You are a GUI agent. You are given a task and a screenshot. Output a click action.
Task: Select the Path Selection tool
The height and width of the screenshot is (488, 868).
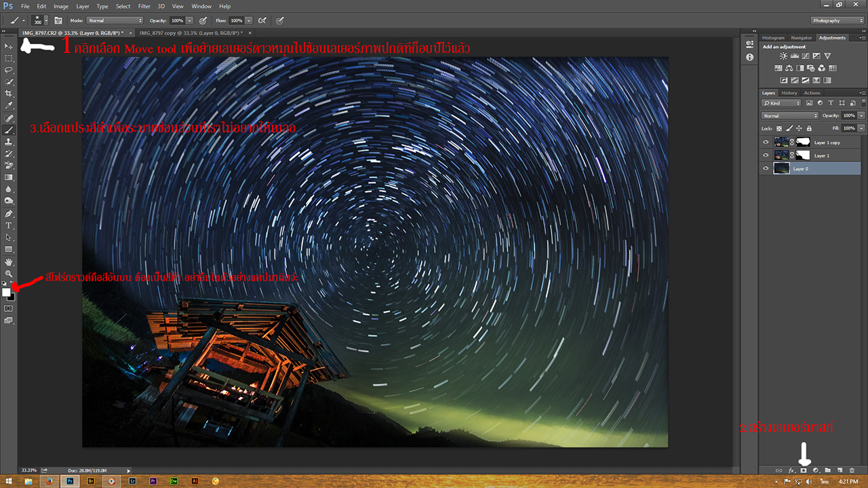point(9,237)
